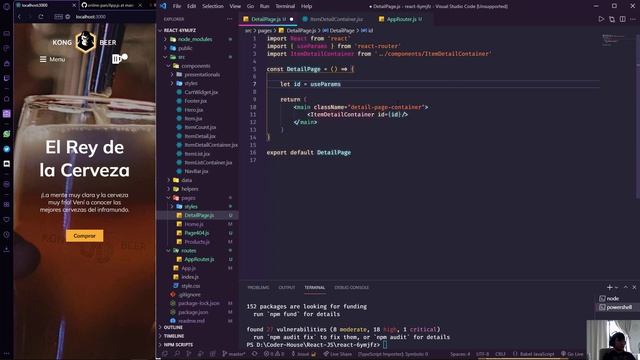Viewport: 640px width, 360px height.
Task: Click the UTF-8 encoding in status bar
Action: point(482,354)
